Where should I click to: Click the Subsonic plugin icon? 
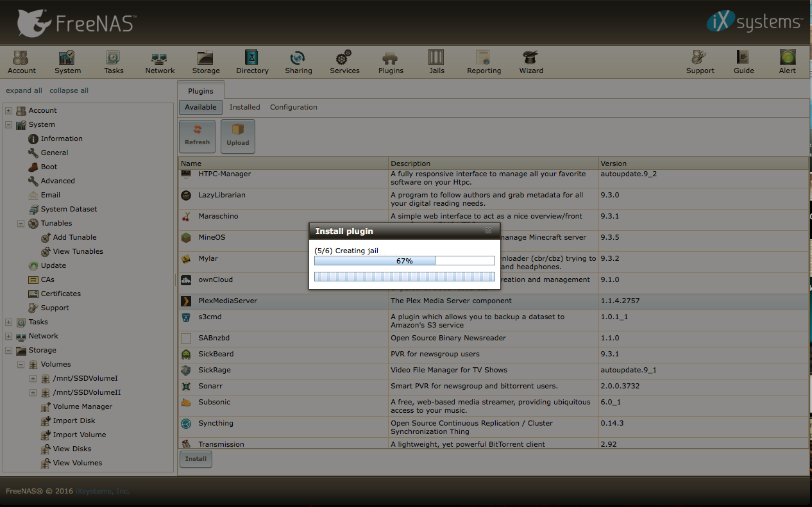coord(186,402)
